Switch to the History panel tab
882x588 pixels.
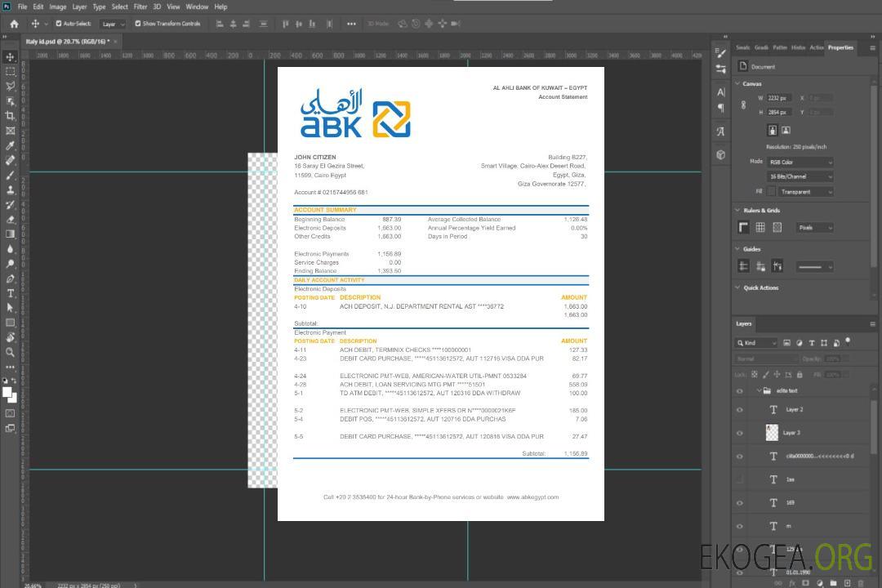coord(798,47)
